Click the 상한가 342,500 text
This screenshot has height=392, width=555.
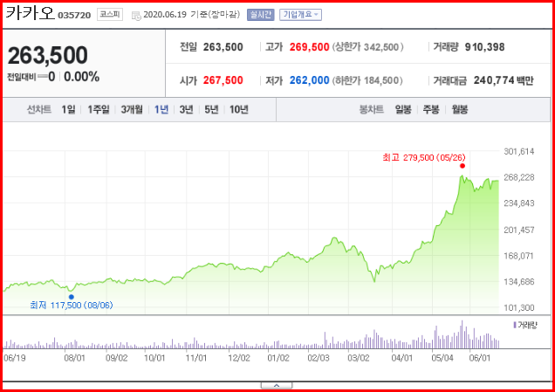(367, 47)
